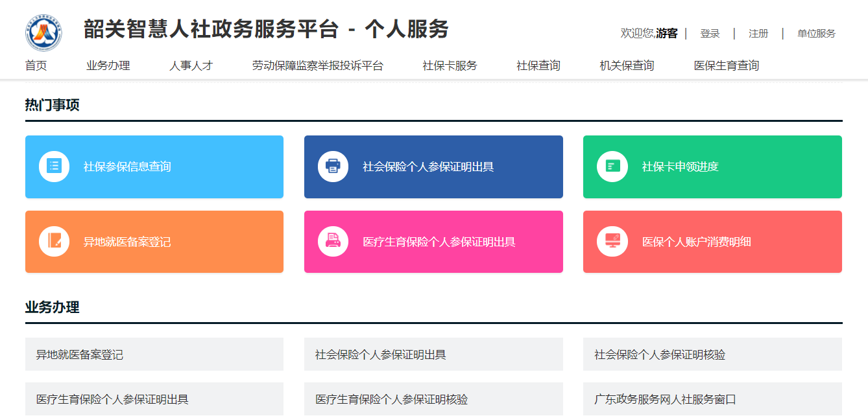The height and width of the screenshot is (418, 868).
Task: Select 医疗生育保险个人参保证明核验 in the 业务办理 list
Action: click(x=391, y=399)
